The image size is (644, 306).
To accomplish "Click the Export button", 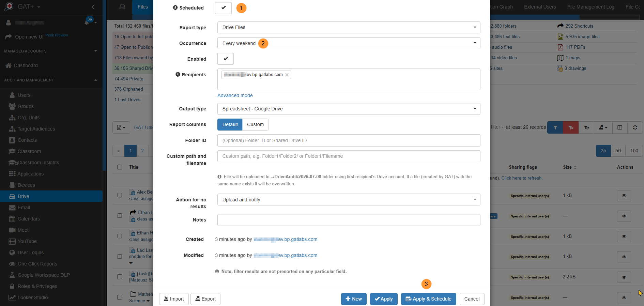I will coord(205,299).
